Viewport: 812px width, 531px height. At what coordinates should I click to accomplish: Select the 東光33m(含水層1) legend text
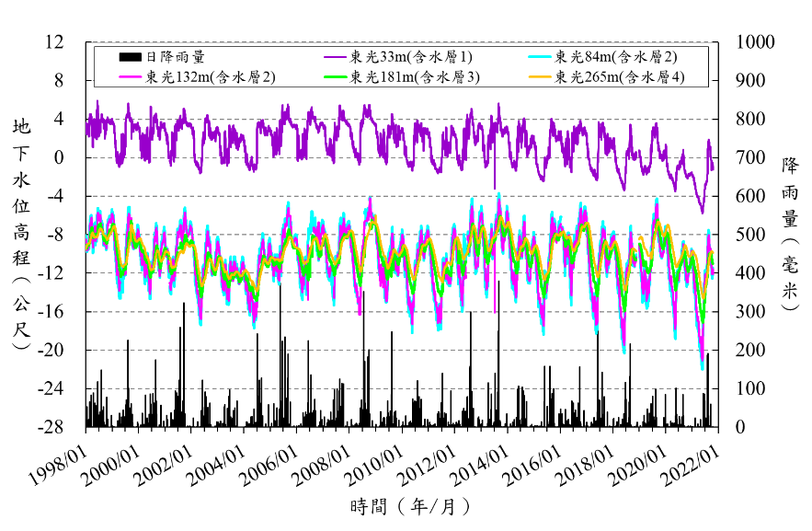pos(411,57)
